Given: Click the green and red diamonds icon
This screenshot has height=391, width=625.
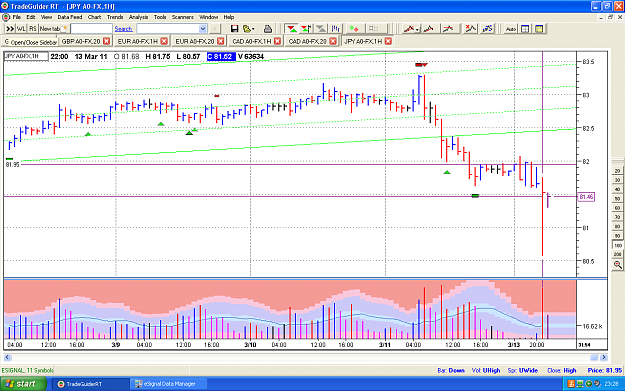Looking at the screenshot, I should [354, 29].
